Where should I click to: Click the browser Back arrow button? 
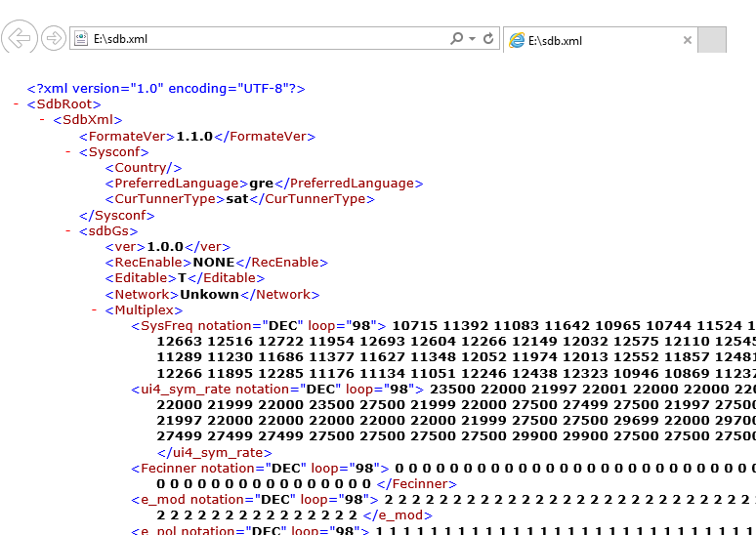coord(19,38)
